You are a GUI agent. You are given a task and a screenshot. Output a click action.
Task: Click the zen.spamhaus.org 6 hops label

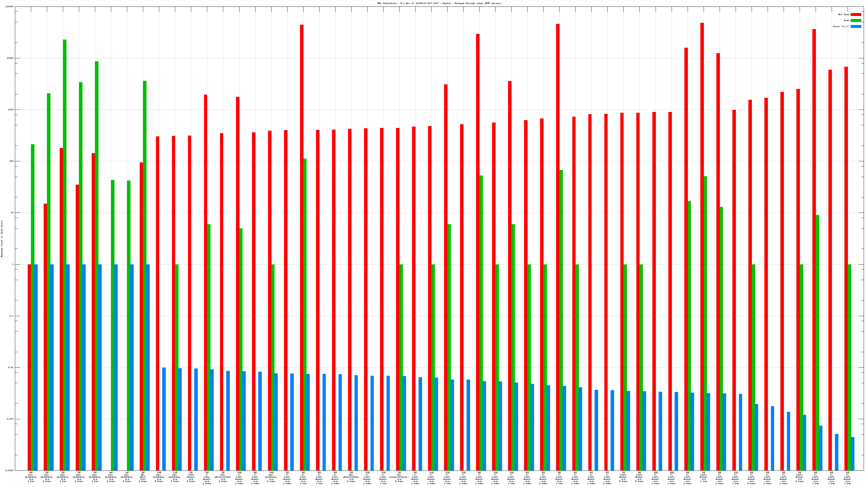(271, 477)
